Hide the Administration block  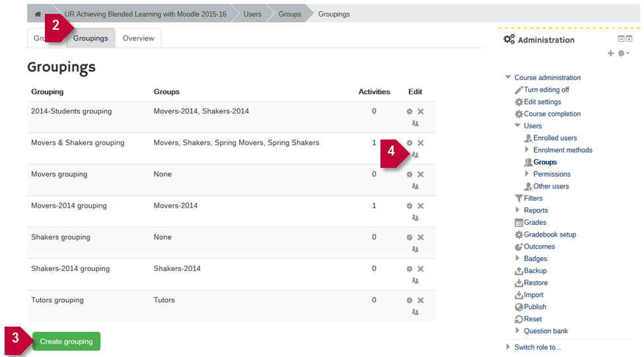point(621,38)
